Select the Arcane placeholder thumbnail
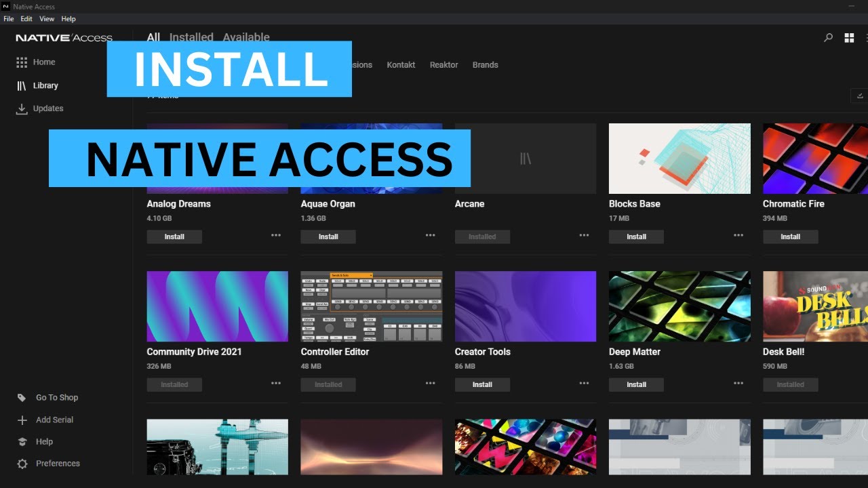The image size is (868, 488). 526,159
